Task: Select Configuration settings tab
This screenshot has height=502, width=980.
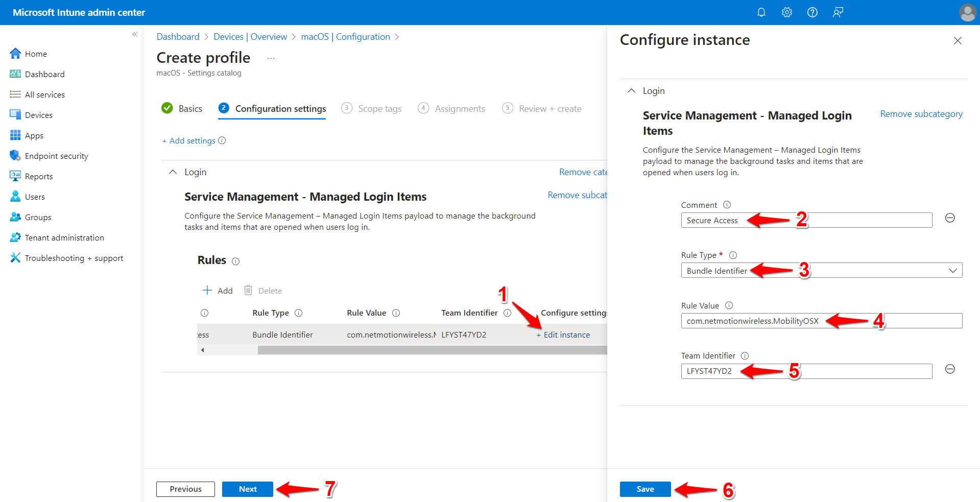Action: (272, 108)
